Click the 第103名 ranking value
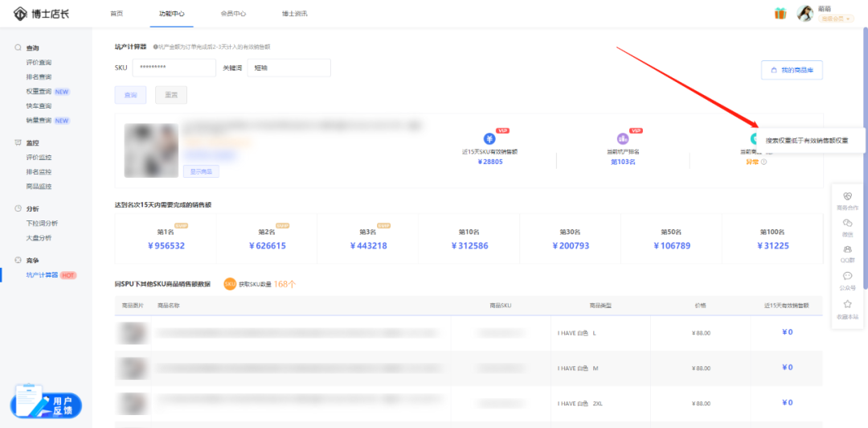Screen dimensions: 868x428 coord(623,163)
